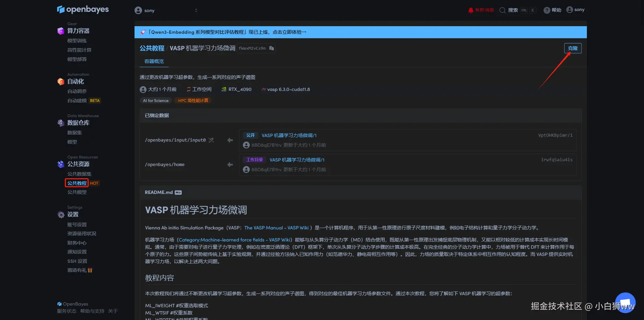This screenshot has width=644, height=320.
Task: Click the user avatar in the 公开 dataset row
Action: [x=246, y=145]
